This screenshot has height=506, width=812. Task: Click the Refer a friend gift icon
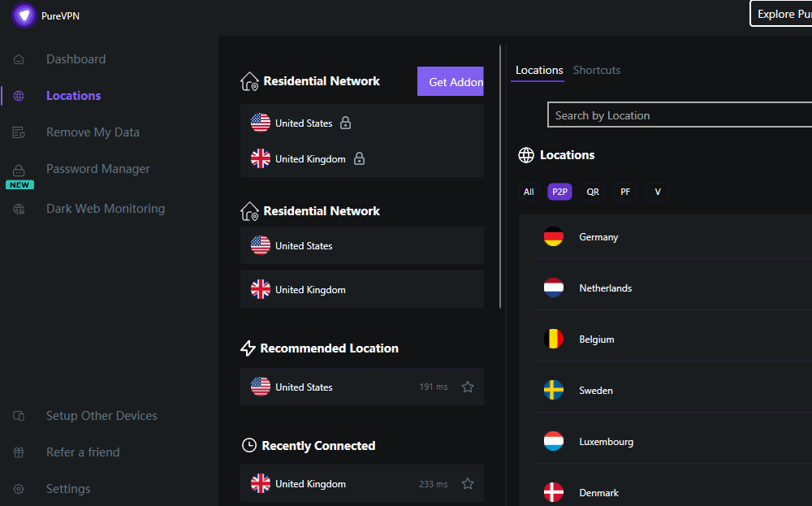tap(18, 452)
